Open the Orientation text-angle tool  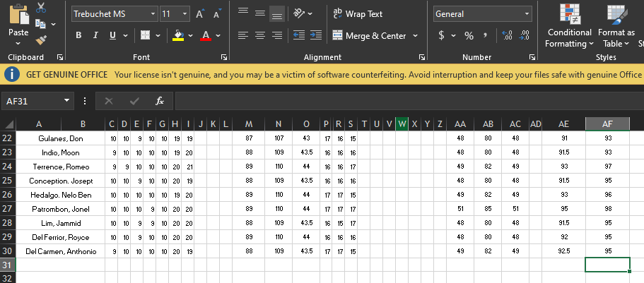300,14
